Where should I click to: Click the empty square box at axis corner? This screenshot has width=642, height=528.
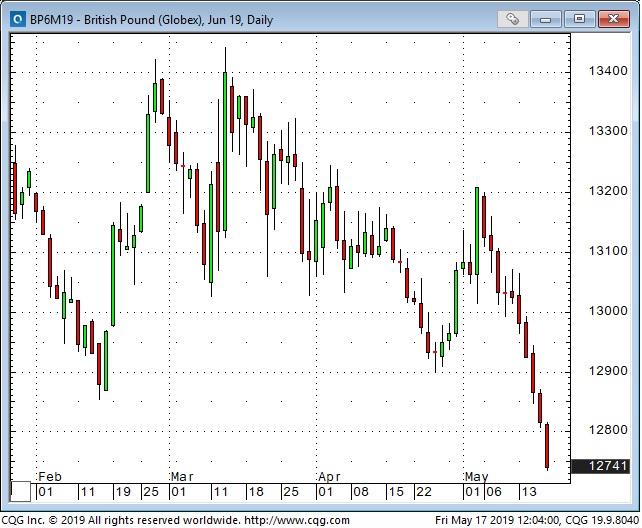(20, 492)
